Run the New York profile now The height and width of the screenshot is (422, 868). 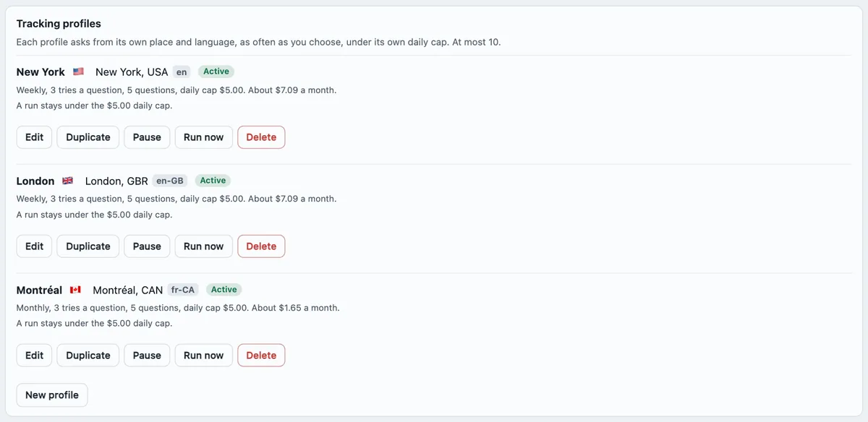click(204, 137)
